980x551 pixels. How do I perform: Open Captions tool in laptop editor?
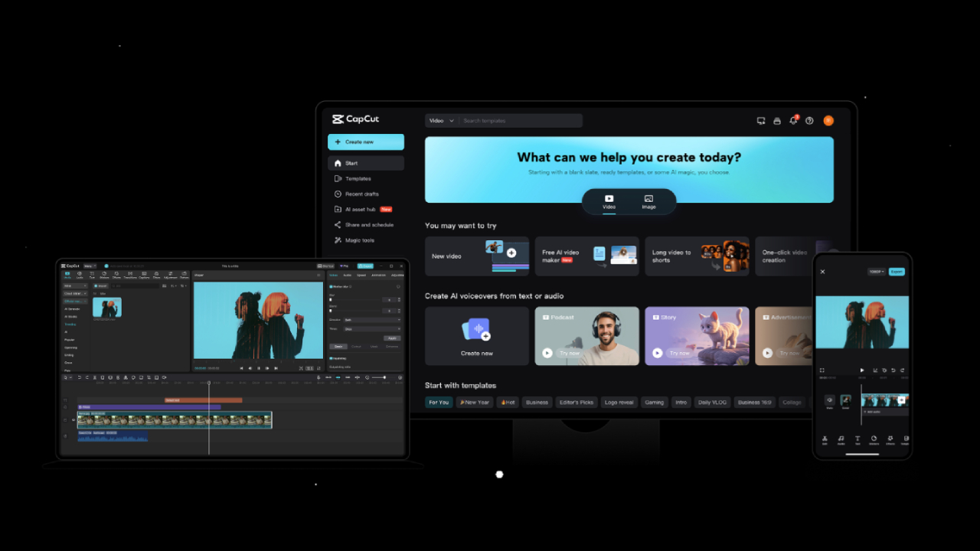click(x=144, y=275)
